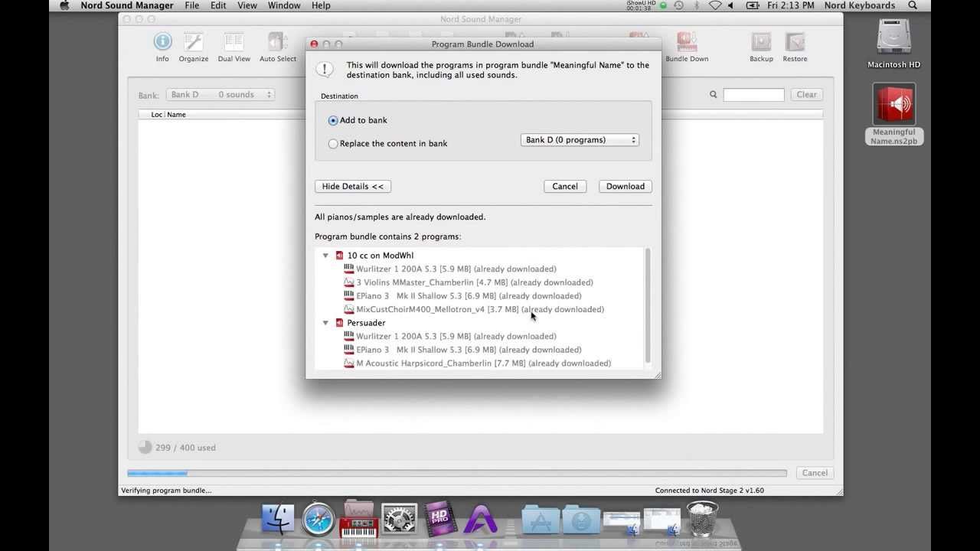
Task: Launch Safari from the Dock
Action: [318, 519]
